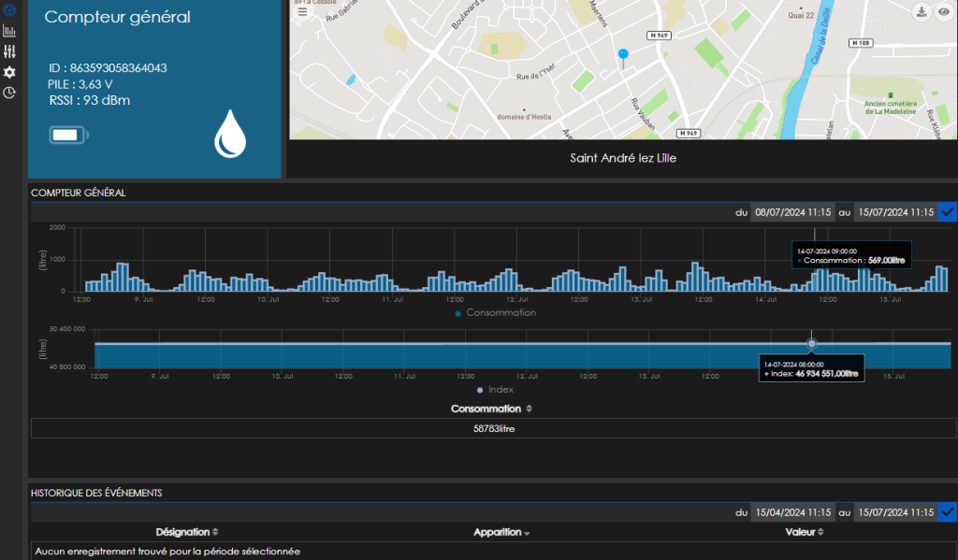Screen dimensions: 958x560
Task: Open the map hamburger menu
Action: 302,11
